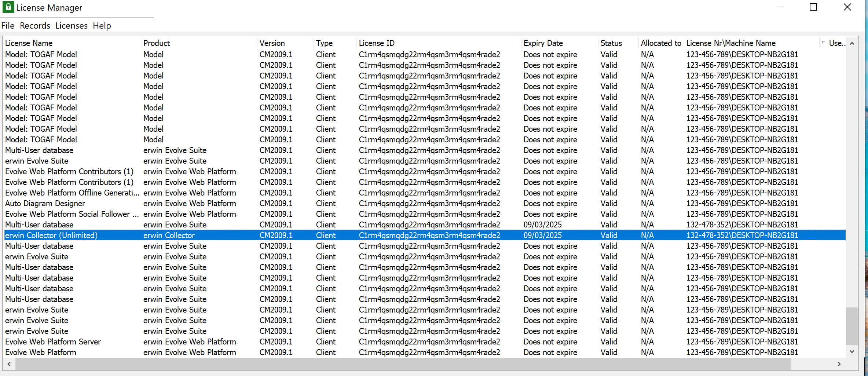
Task: Click the vertical scrollbar down arrow
Action: click(x=852, y=351)
